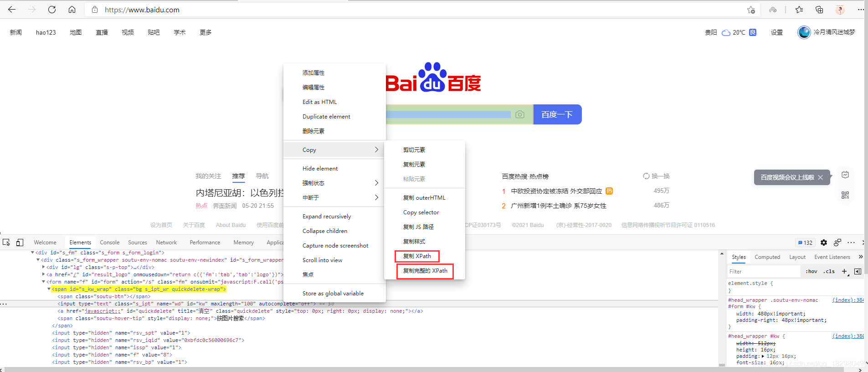Toggle device emulation mode icon

pos(20,243)
